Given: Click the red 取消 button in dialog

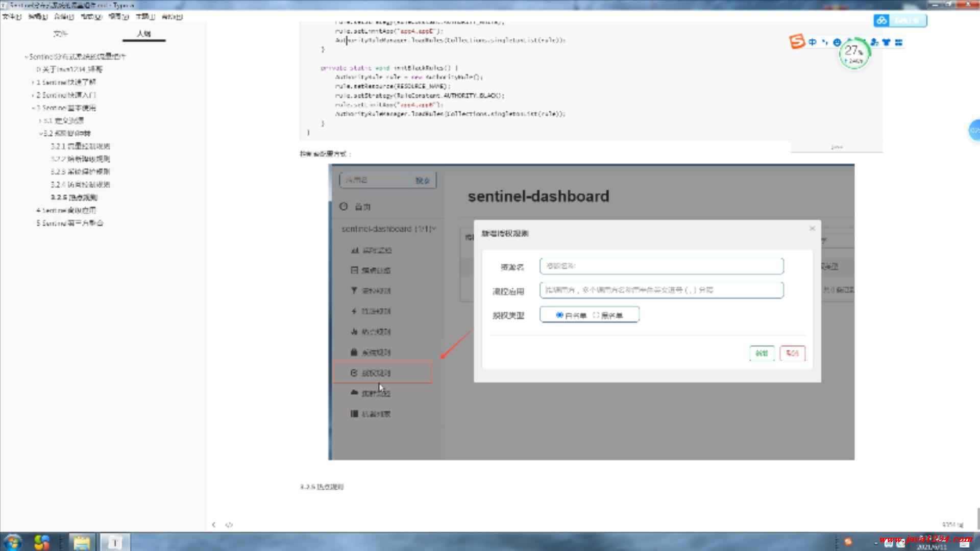Looking at the screenshot, I should pyautogui.click(x=792, y=353).
